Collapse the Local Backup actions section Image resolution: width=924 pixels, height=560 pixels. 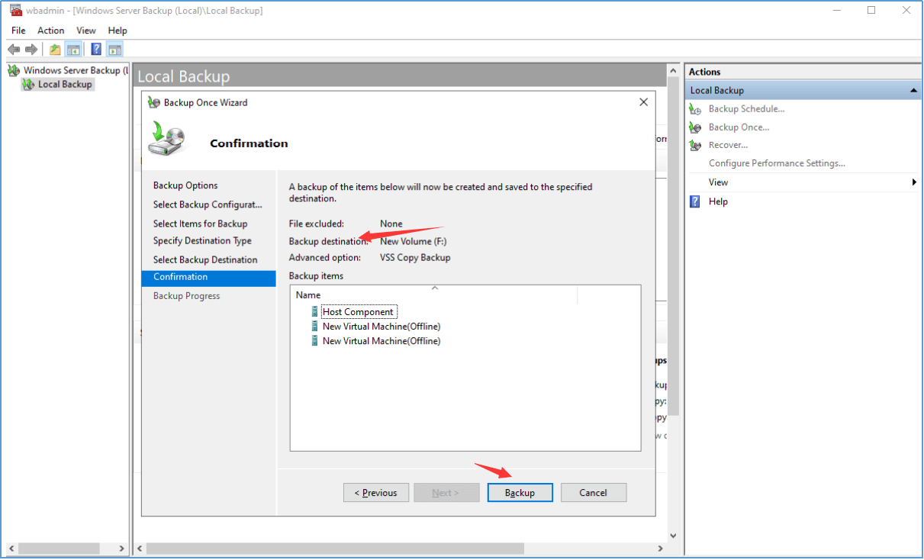coord(913,91)
